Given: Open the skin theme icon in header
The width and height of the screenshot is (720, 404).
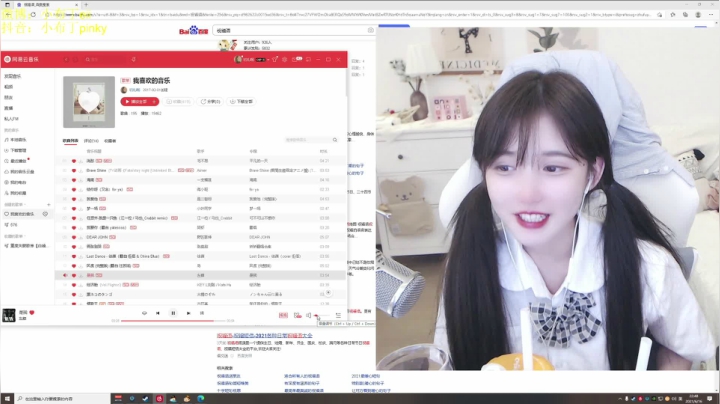Looking at the screenshot, I should 275,59.
